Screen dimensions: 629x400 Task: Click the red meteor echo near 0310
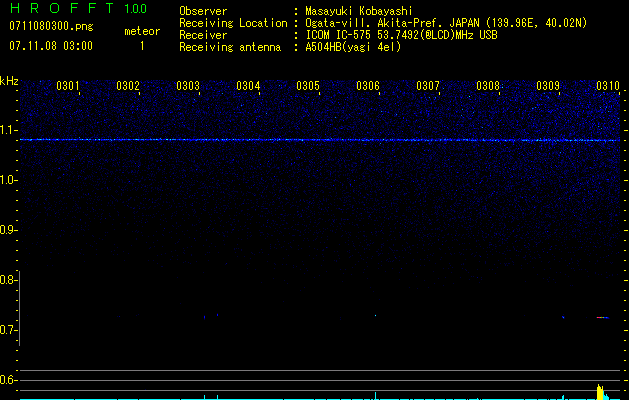603,317
